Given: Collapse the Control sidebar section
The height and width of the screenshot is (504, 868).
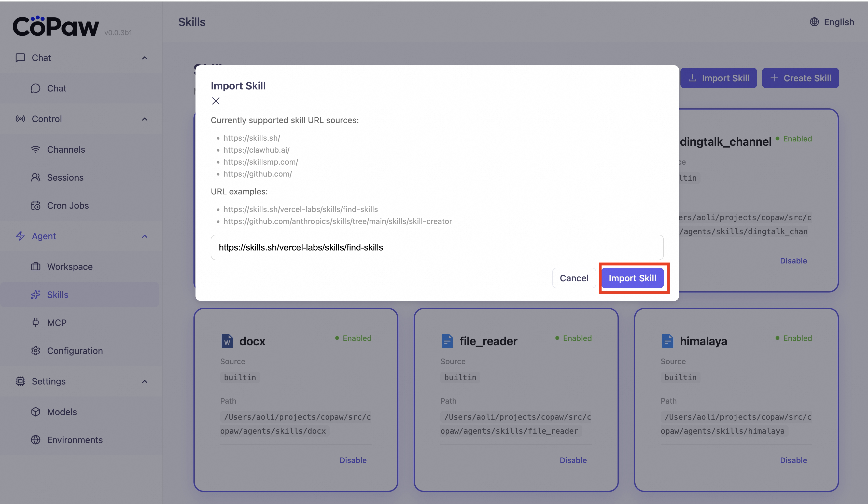Looking at the screenshot, I should point(145,119).
